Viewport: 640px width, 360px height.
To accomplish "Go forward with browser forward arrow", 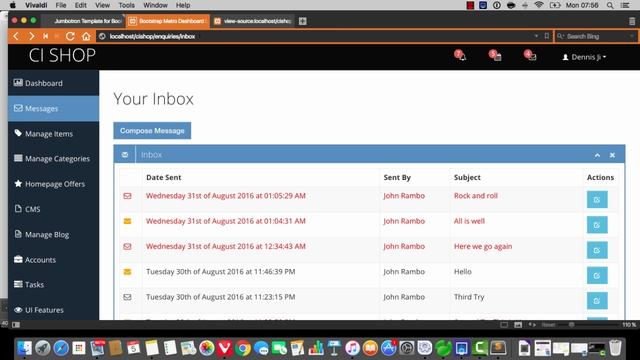I will click(x=31, y=36).
